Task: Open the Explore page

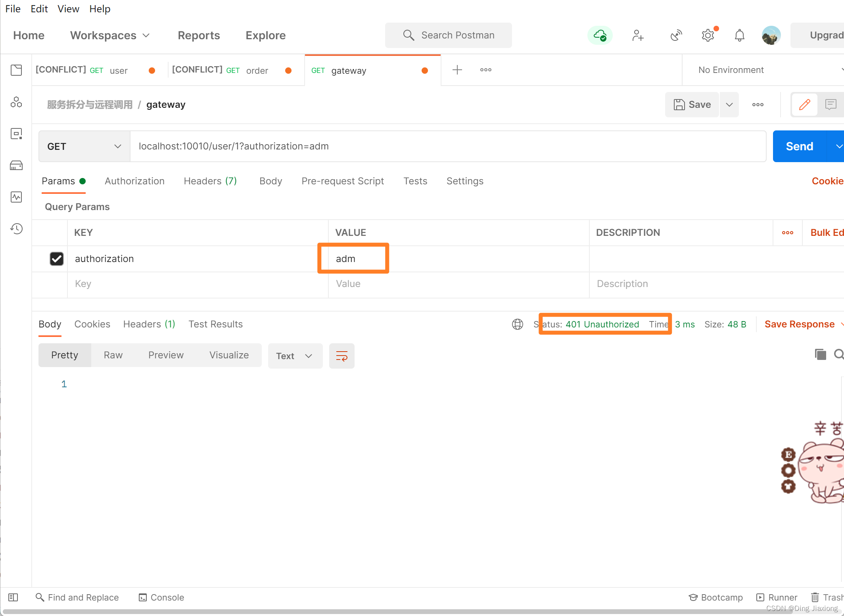Action: coord(265,35)
